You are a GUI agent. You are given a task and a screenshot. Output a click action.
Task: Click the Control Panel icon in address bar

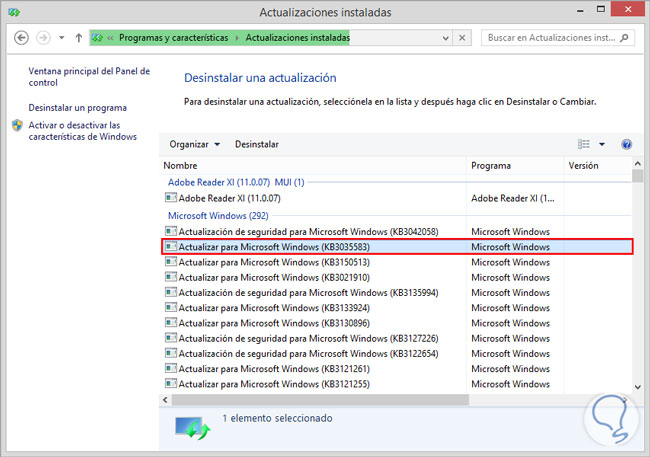[97, 38]
